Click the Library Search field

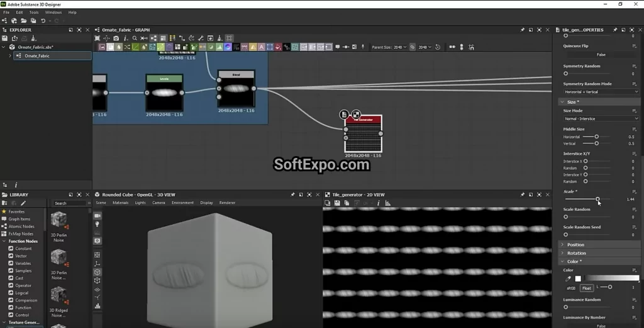tap(69, 203)
